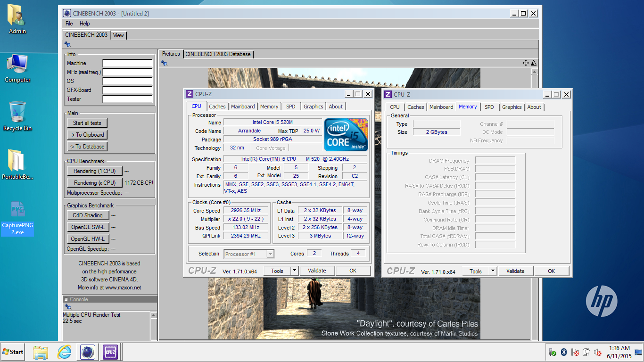
Task: Click the power plug tray icon
Action: 586,352
